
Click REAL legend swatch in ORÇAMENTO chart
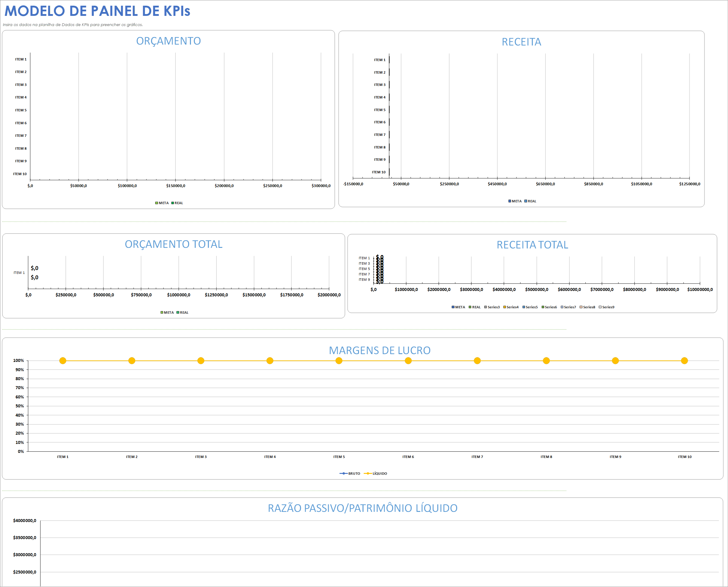tap(173, 203)
